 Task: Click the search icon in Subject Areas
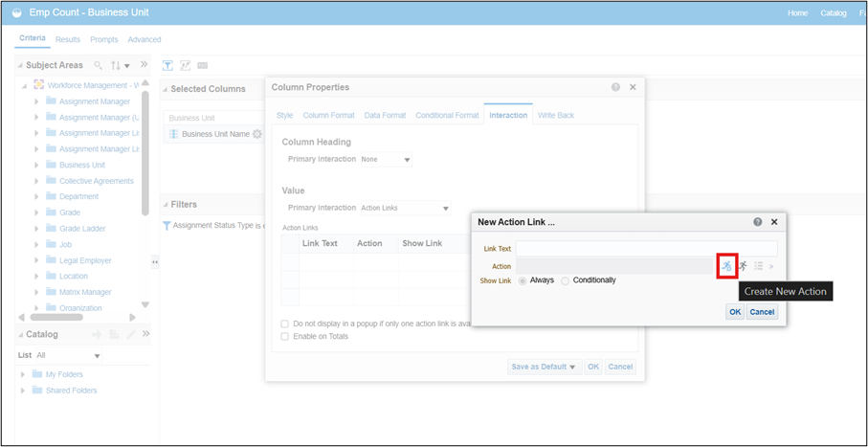98,65
